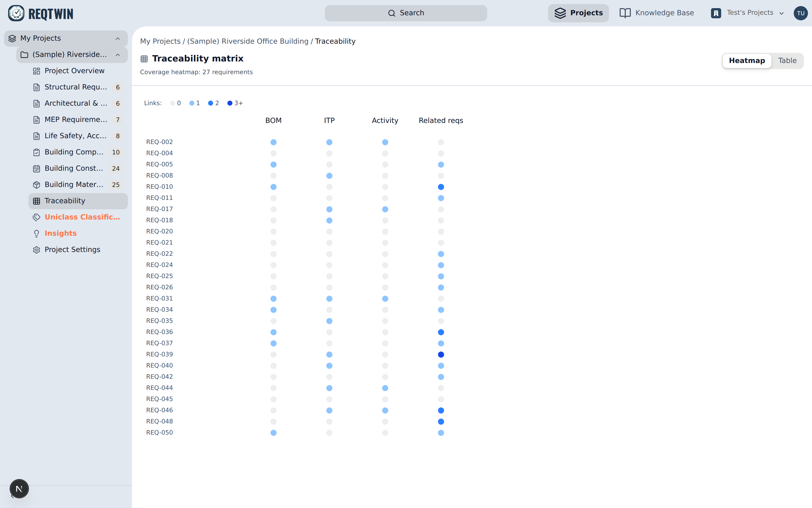Click the Project Settings gear icon
The image size is (812, 508).
(37, 250)
